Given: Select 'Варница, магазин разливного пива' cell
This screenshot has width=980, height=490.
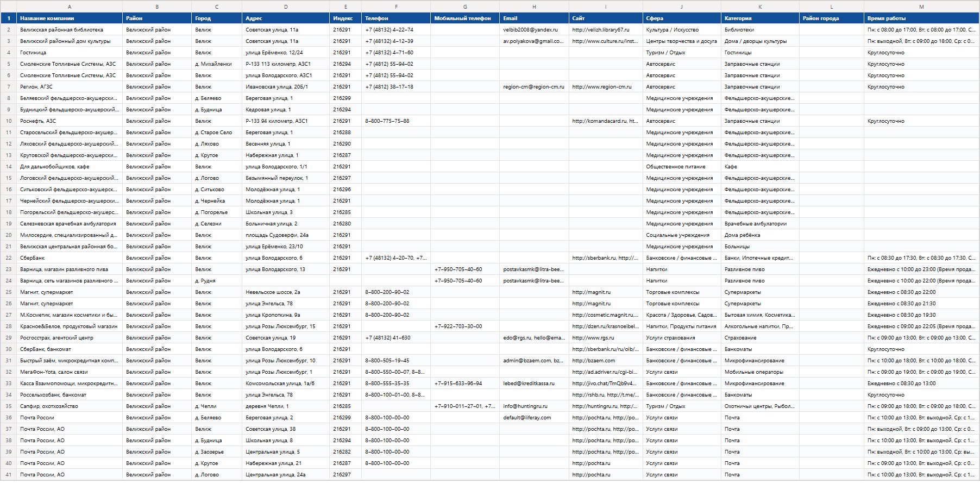Looking at the screenshot, I should [x=70, y=269].
